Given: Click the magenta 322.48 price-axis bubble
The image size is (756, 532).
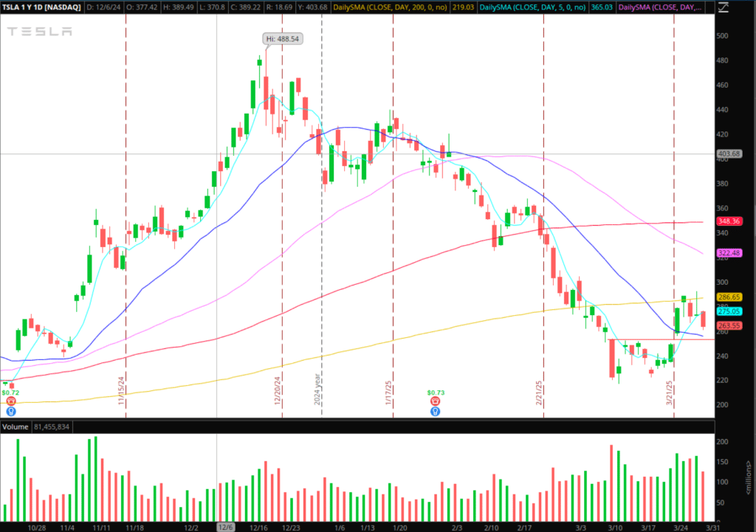Looking at the screenshot, I should pos(729,253).
